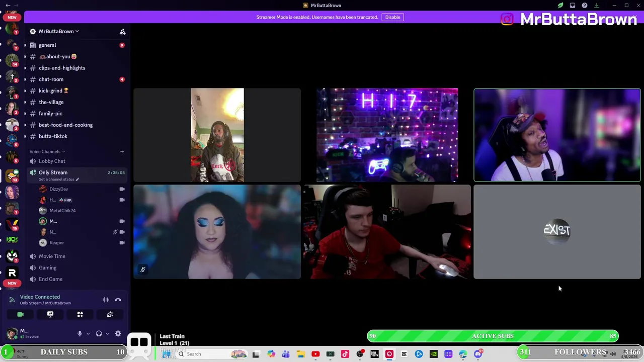This screenshot has height=362, width=644.
Task: Turn off the camera in voice panel
Action: click(x=20, y=314)
